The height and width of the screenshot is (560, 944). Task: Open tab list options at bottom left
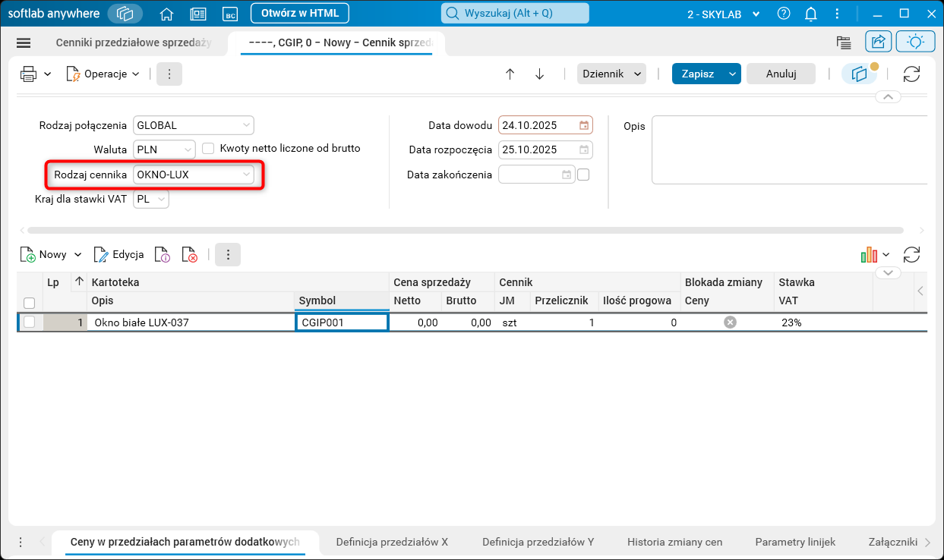click(x=21, y=542)
